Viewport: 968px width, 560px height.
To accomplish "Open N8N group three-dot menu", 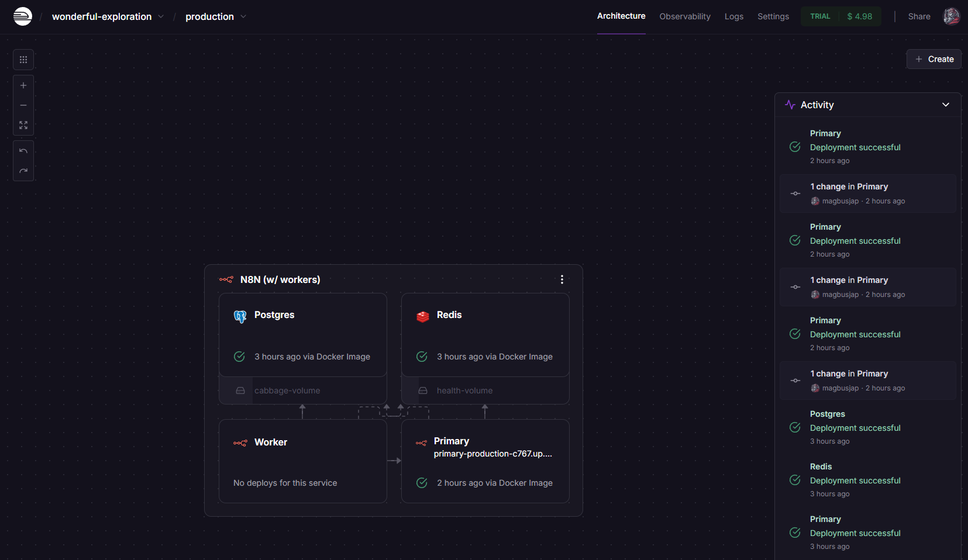I will (x=562, y=279).
